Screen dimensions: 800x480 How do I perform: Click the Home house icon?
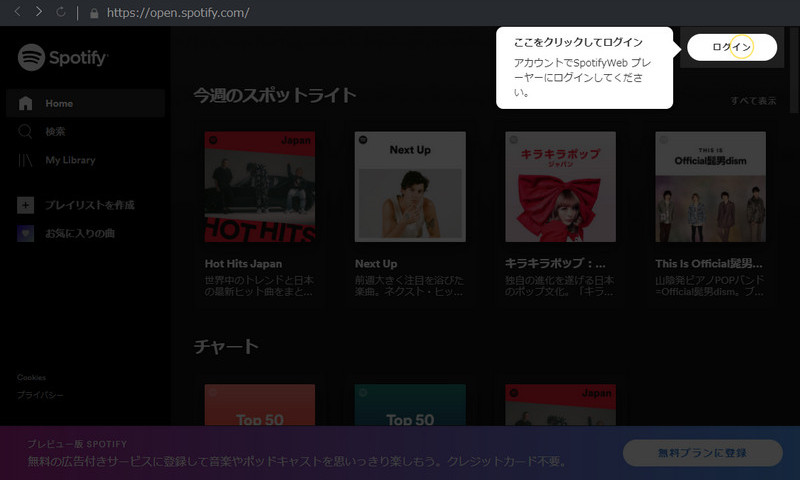[x=26, y=103]
